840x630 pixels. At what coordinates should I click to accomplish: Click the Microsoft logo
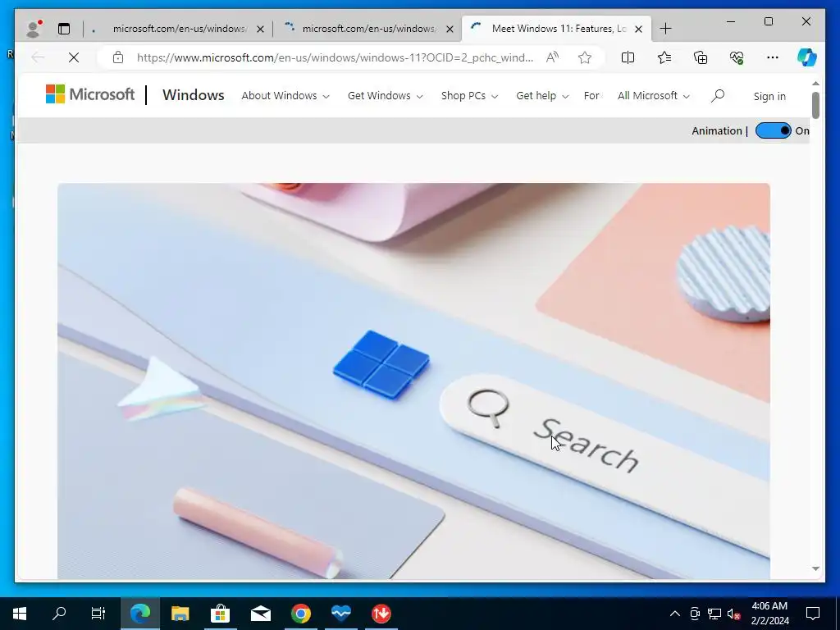90,94
